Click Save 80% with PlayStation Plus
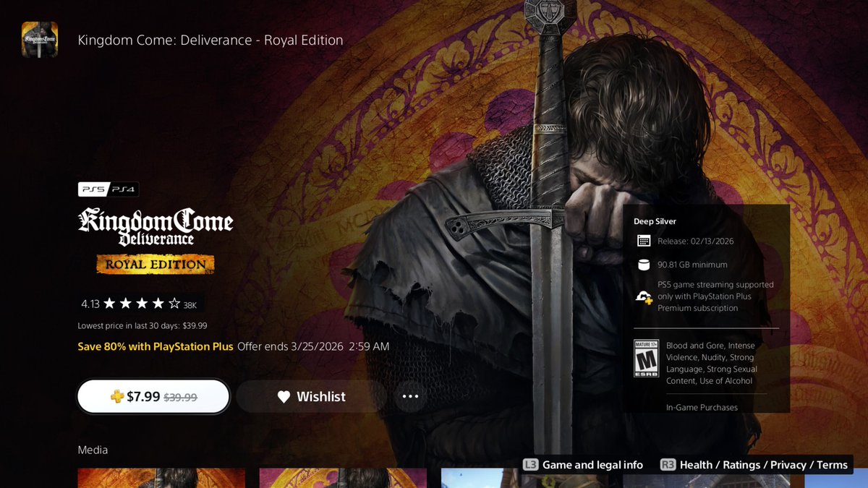The width and height of the screenshot is (868, 488). click(156, 346)
